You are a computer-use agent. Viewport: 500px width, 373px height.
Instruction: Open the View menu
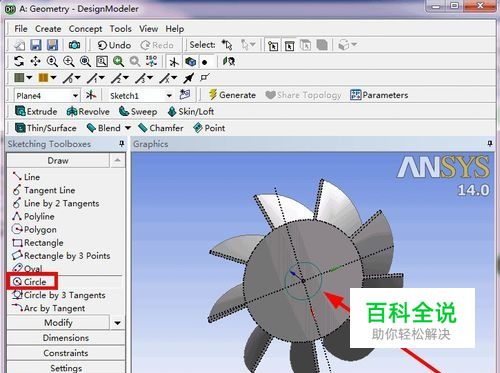tap(148, 29)
